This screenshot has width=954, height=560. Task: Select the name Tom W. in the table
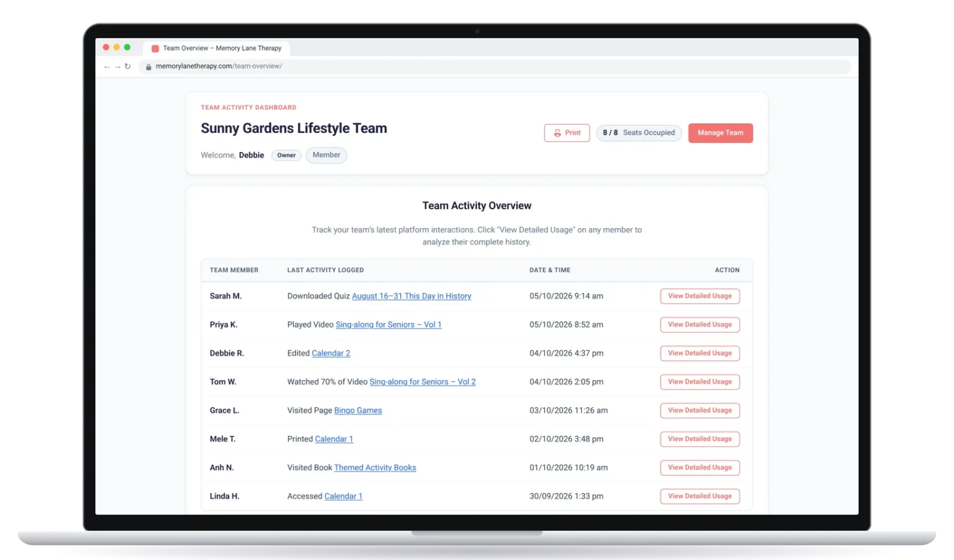[223, 382]
